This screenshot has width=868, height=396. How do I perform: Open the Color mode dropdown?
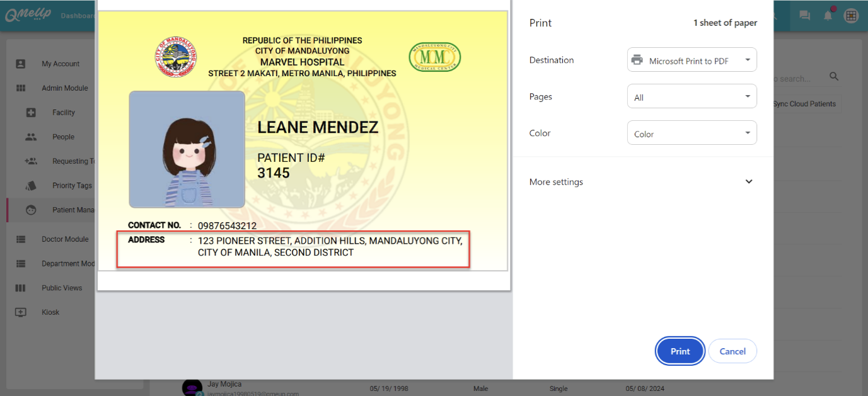pyautogui.click(x=692, y=133)
